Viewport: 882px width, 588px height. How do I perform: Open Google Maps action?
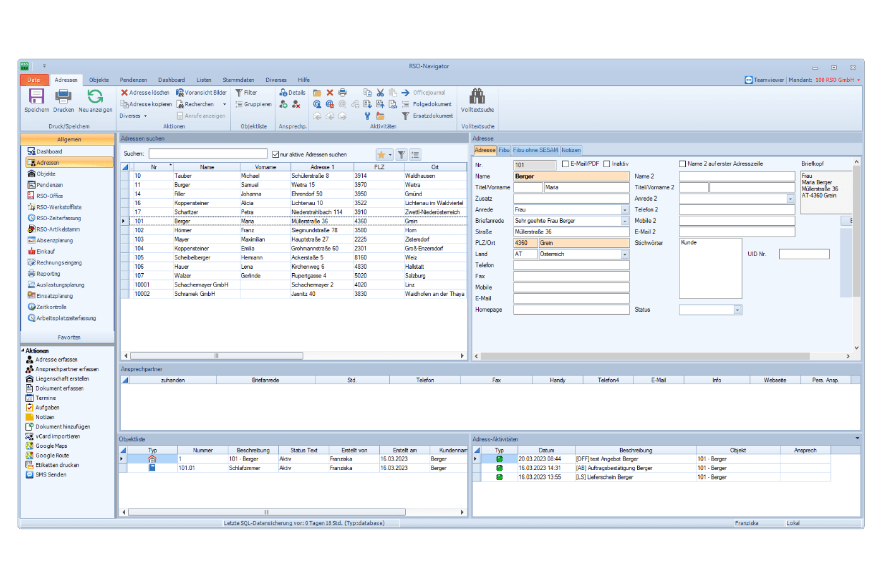pyautogui.click(x=52, y=446)
